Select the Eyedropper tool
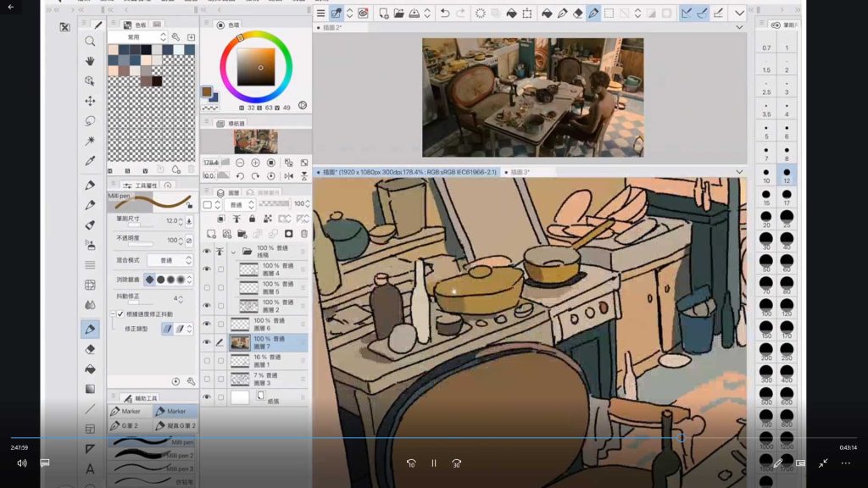Image resolution: width=868 pixels, height=488 pixels. [90, 161]
